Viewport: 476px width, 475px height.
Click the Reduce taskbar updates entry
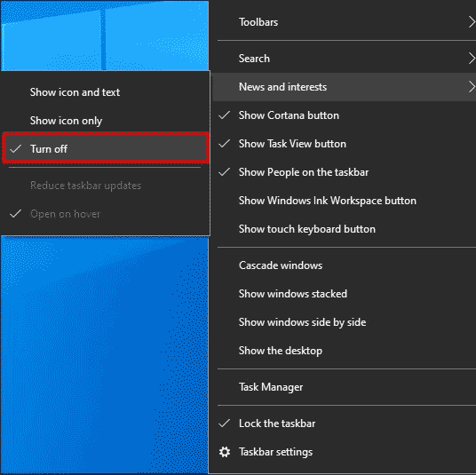point(105,186)
